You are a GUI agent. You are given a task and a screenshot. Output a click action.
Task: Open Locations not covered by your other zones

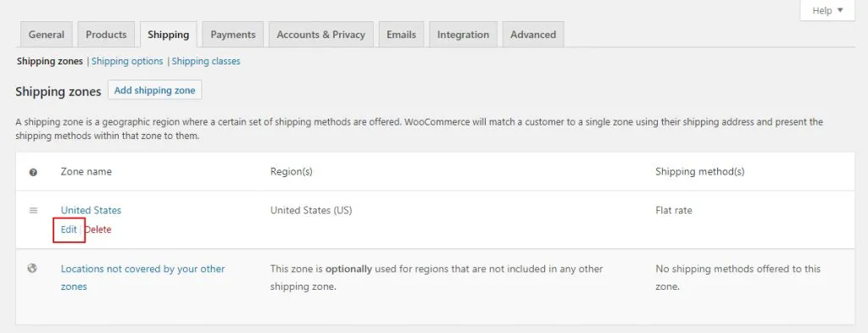pos(142,278)
